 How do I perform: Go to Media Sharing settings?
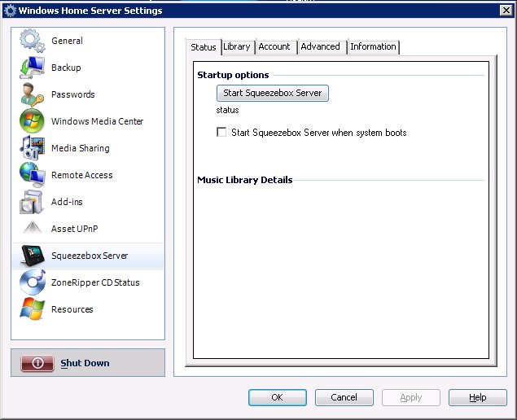88,148
